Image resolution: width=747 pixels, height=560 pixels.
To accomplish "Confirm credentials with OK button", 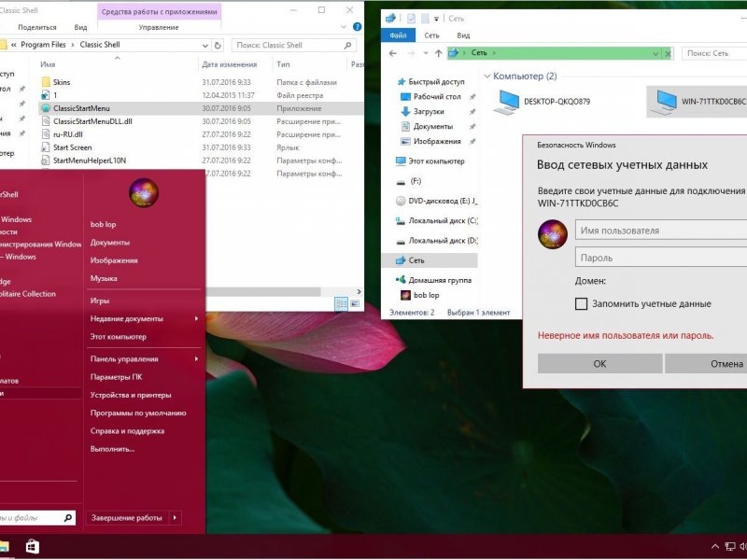I will click(x=599, y=363).
